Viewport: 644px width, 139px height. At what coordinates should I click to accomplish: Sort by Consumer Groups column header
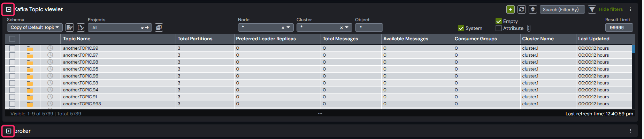(486, 39)
